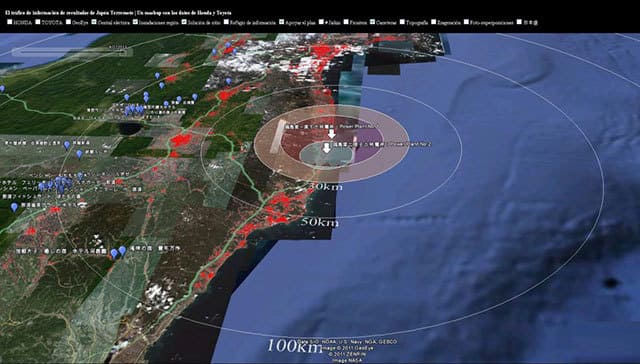Toggle the HONDA layer checkbox
The width and height of the screenshot is (640, 364).
point(9,22)
